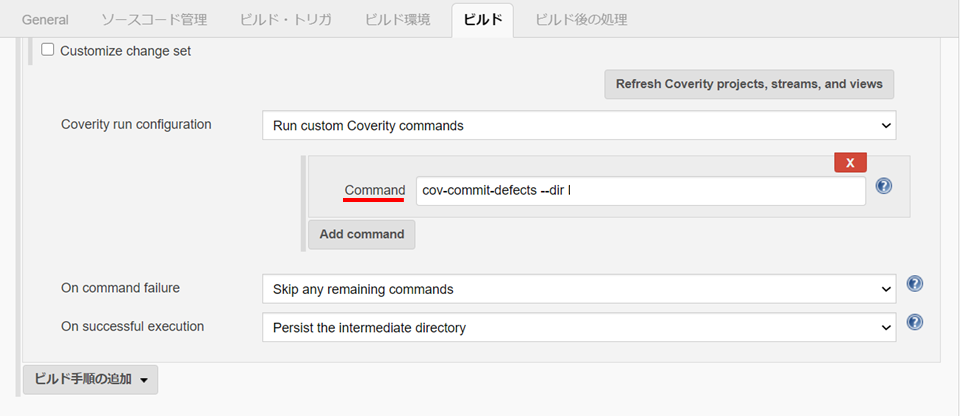Open help for On command failure
The image size is (960, 416).
(x=914, y=284)
